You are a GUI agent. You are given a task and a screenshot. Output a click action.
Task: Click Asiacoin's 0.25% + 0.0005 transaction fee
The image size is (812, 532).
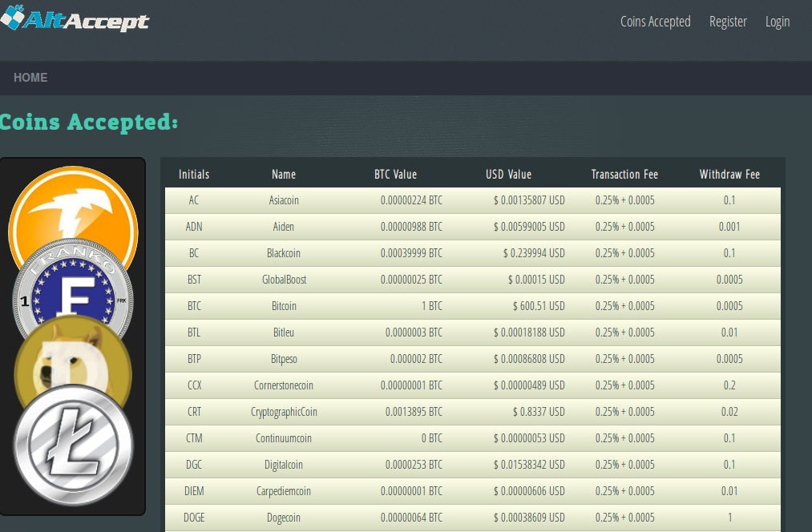point(625,200)
